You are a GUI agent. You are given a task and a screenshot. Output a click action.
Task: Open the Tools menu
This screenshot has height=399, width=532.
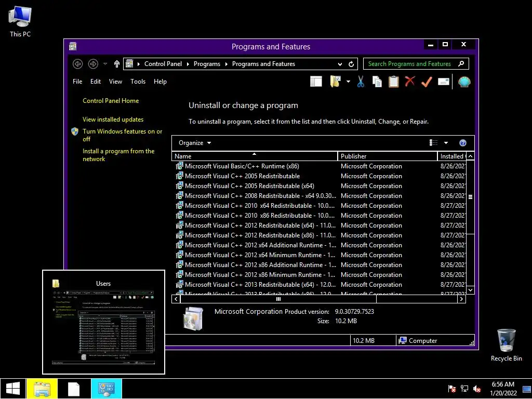138,82
